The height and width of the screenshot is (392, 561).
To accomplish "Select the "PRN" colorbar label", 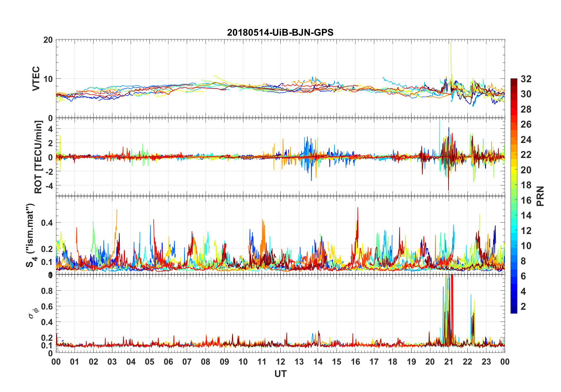I will click(x=540, y=196).
